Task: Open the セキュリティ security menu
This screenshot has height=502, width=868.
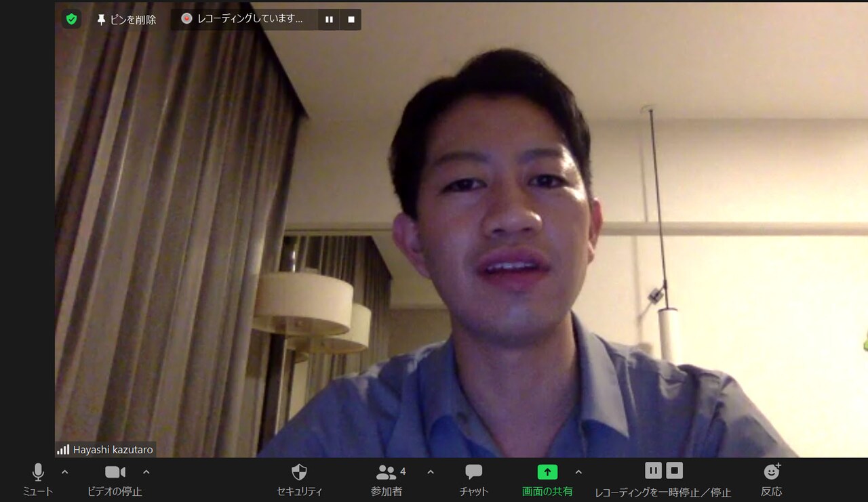Action: click(299, 478)
